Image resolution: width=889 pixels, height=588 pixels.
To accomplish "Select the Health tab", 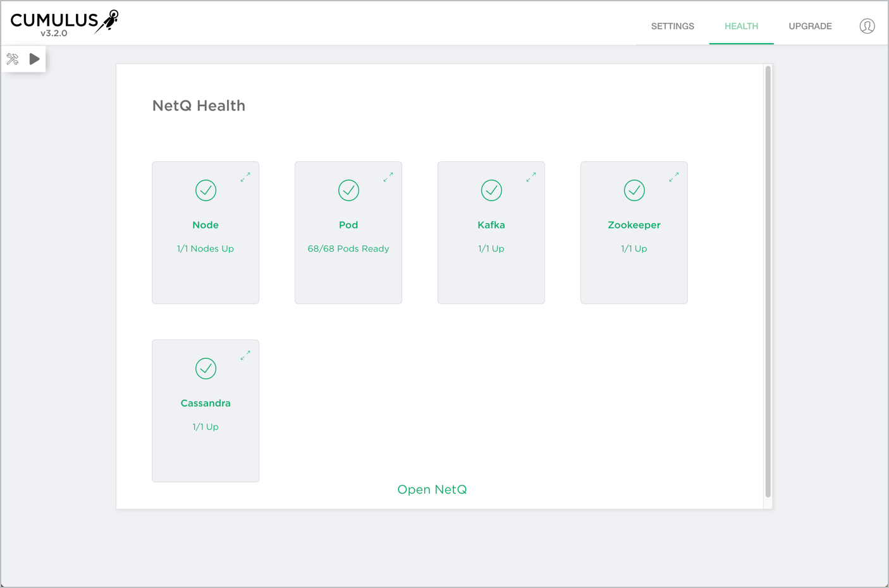I will click(741, 27).
